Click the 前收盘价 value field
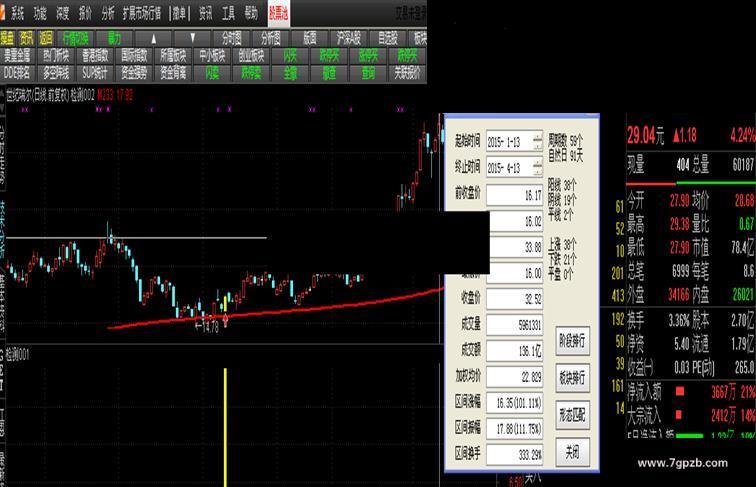The width and height of the screenshot is (756, 487). click(x=514, y=195)
